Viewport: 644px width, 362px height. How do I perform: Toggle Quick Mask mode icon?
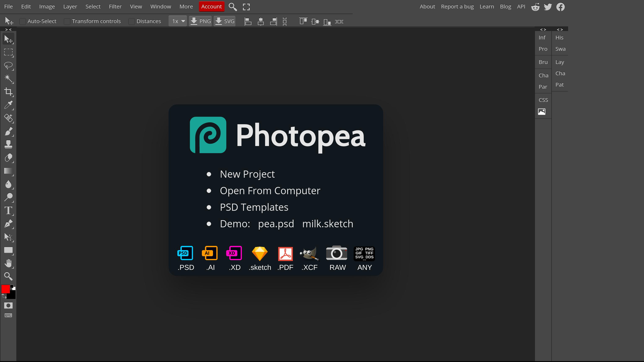point(8,305)
